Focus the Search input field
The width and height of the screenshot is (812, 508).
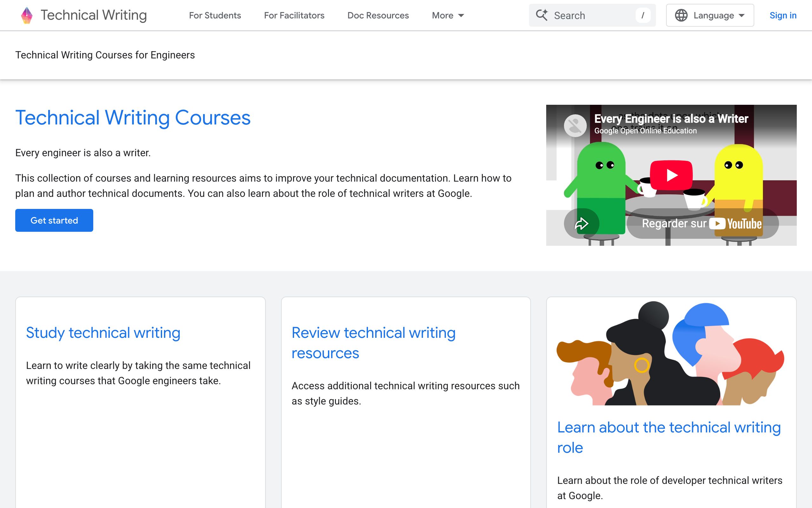tap(592, 16)
